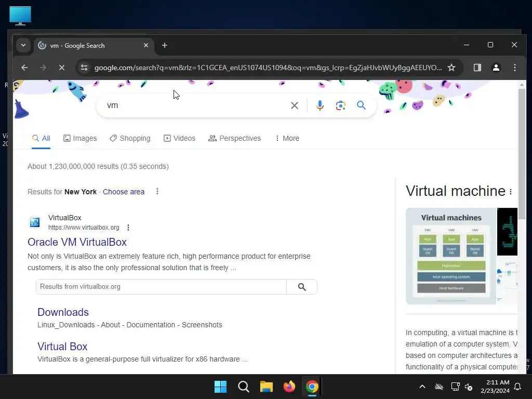Stop loading the page
Viewport: 532px width, 399px height.
[x=61, y=68]
